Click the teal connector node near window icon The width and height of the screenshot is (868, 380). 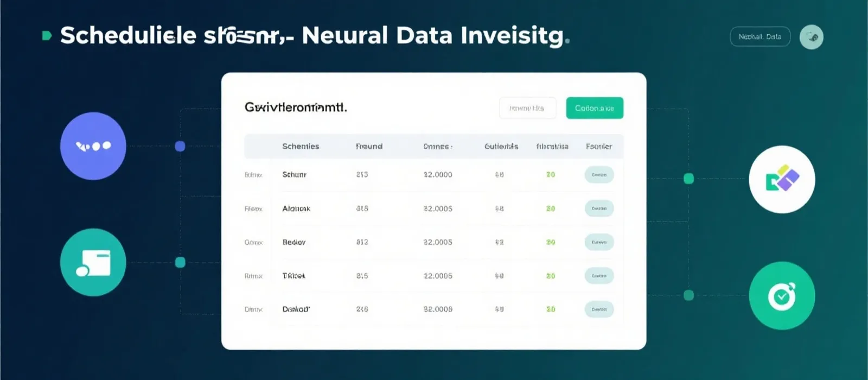click(x=180, y=263)
